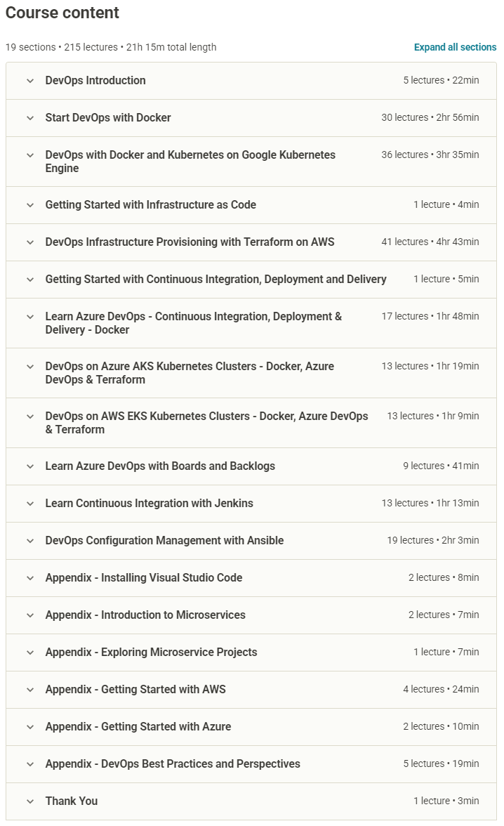Expand Learn Azure DevOps Docker section chevron
This screenshot has height=826, width=504.
pos(30,317)
